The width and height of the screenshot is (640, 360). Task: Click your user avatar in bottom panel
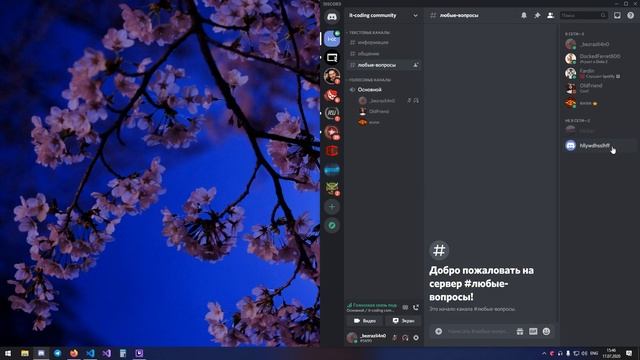[352, 338]
